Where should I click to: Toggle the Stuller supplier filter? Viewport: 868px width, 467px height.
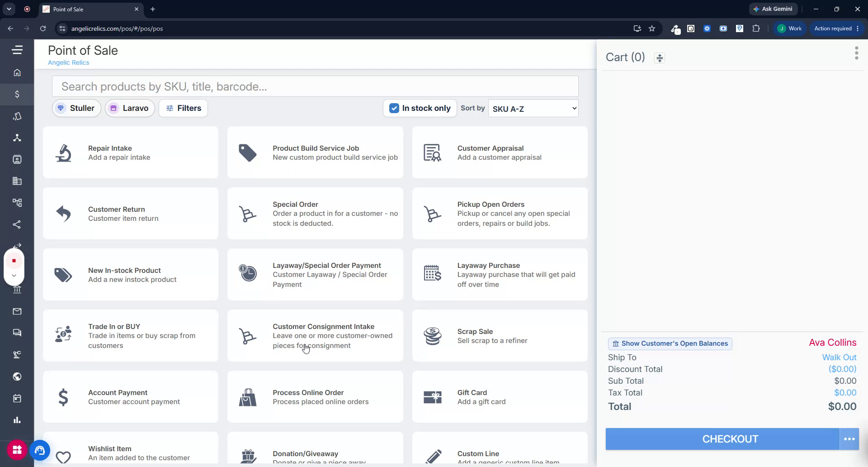[76, 108]
